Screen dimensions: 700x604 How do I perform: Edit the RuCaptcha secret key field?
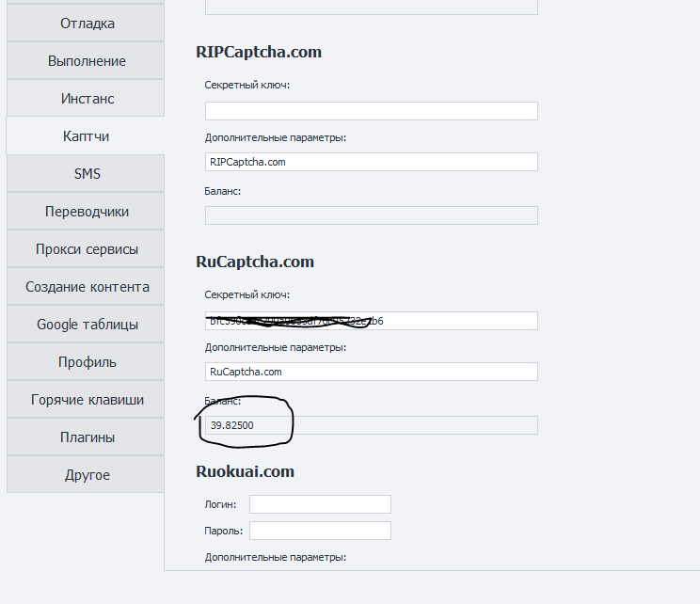[372, 321]
